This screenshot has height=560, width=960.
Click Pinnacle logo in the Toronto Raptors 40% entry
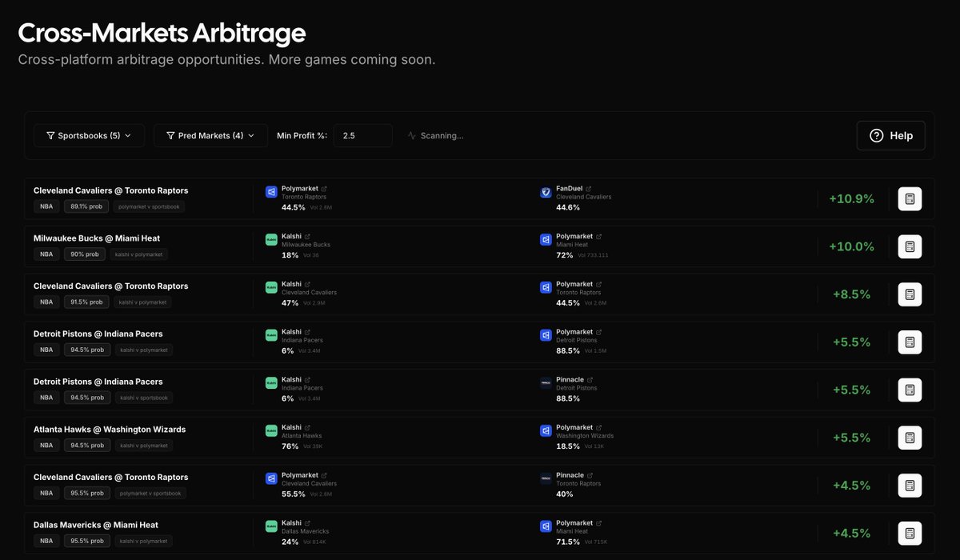coord(546,479)
